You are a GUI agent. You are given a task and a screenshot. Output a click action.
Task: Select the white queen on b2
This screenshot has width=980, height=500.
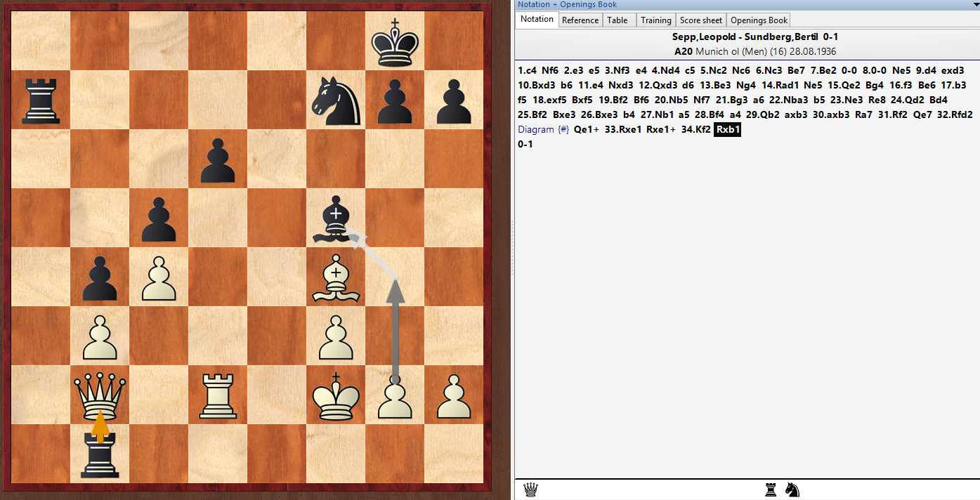100,395
